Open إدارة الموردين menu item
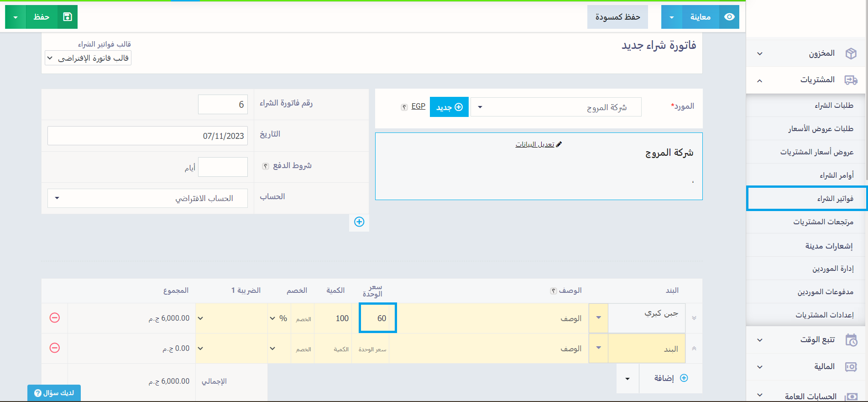 pos(832,269)
